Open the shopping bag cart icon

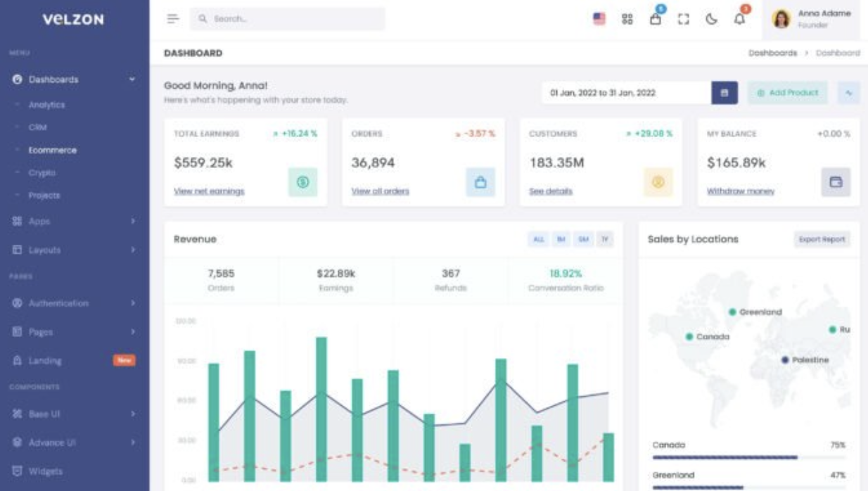[x=656, y=19]
